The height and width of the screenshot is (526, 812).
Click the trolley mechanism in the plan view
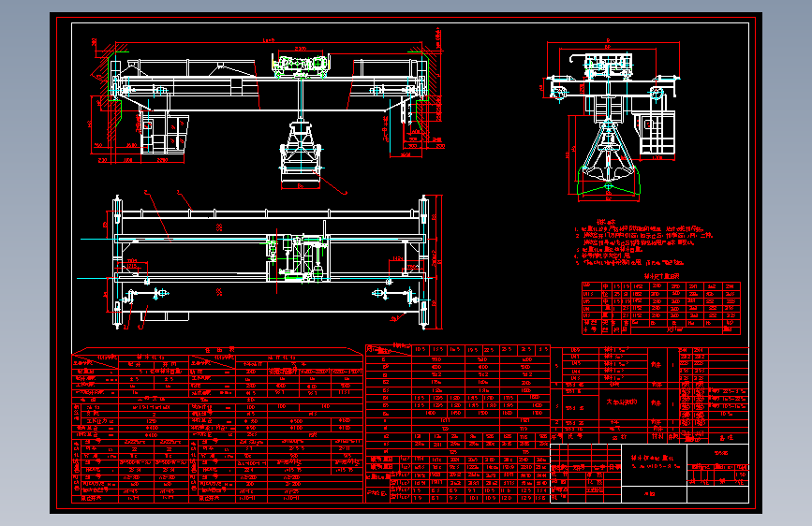point(298,257)
